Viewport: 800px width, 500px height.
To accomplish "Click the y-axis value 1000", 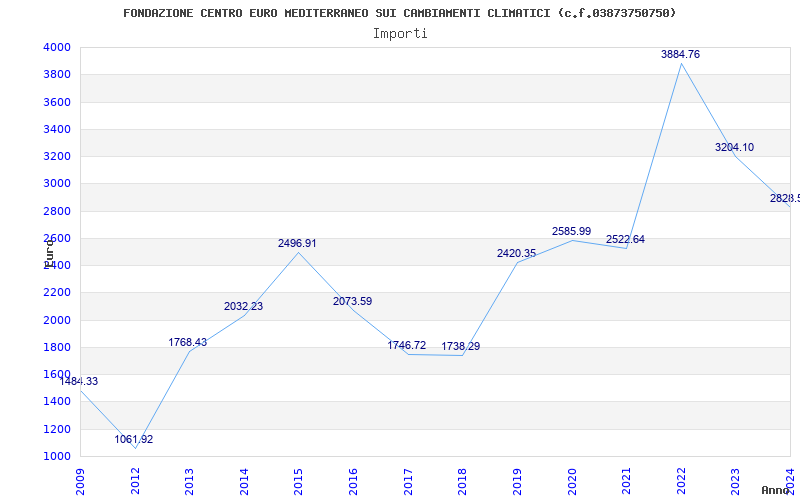I will 57,456.
